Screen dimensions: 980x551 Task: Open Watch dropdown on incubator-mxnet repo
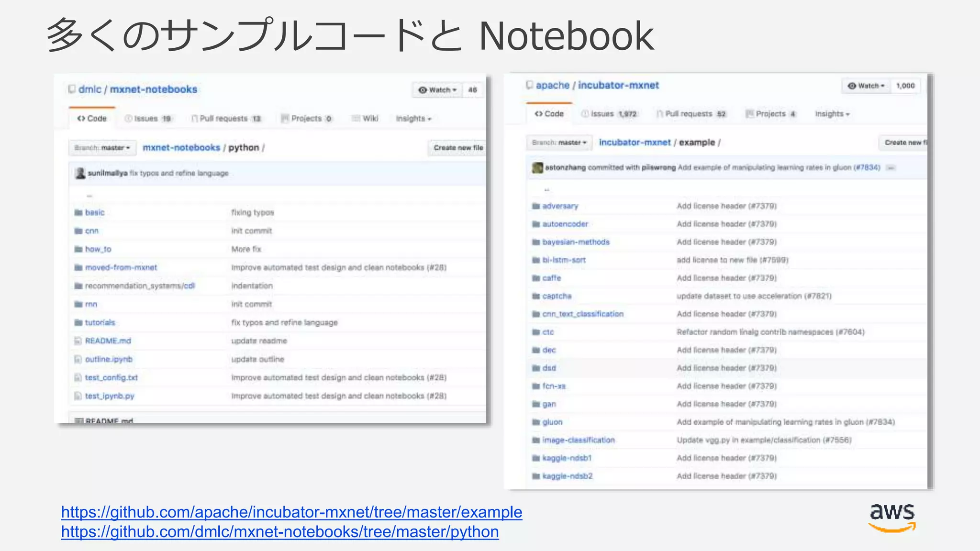tap(866, 86)
